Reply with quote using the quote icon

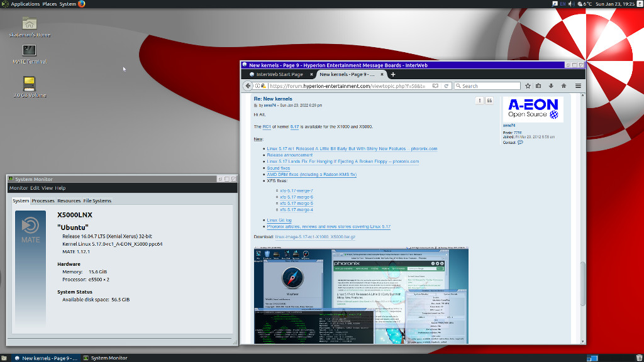489,101
